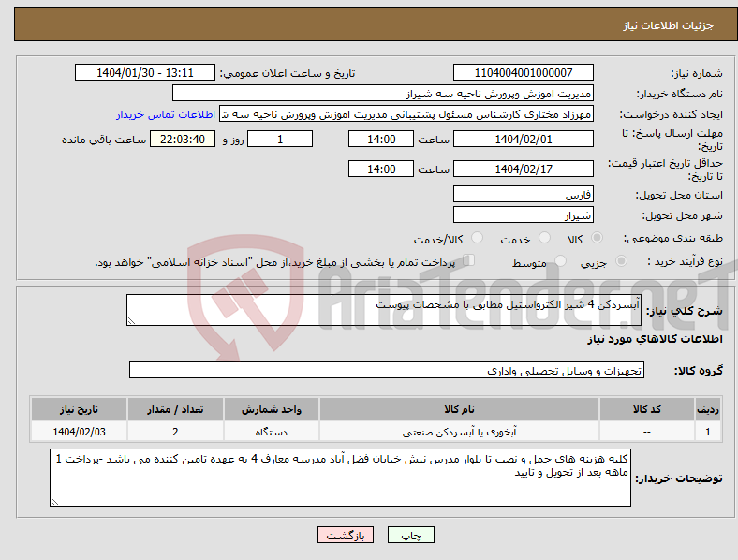Viewport: 738px width, 560px height.
Task: Click the نام کالا column header
Action: coord(459,409)
